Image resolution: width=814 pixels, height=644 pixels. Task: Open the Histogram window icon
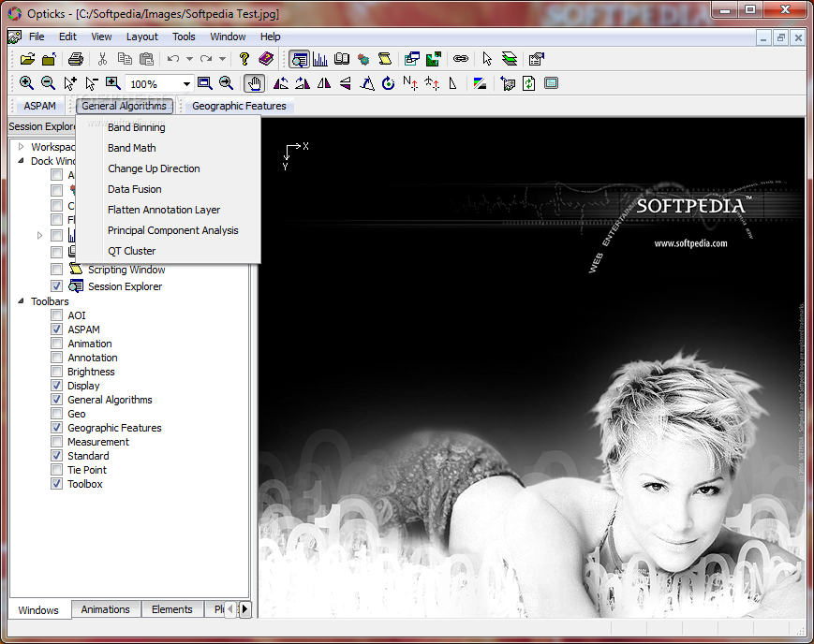click(x=320, y=59)
